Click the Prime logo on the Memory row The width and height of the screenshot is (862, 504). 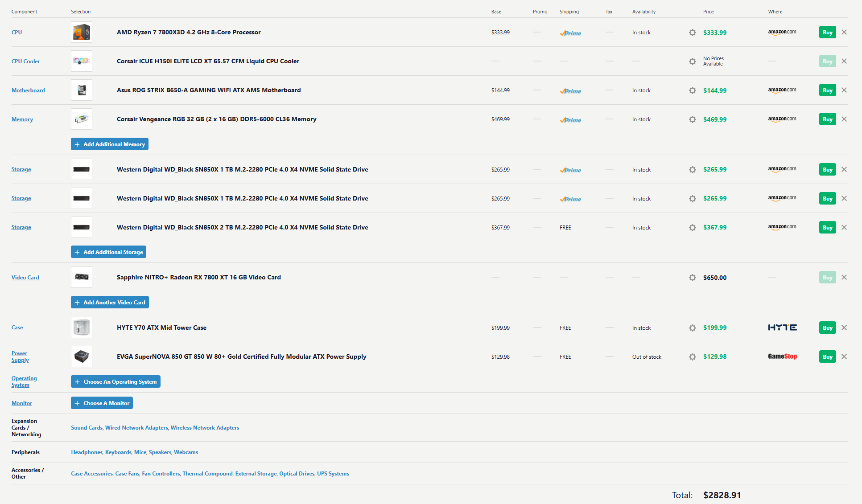coord(570,120)
